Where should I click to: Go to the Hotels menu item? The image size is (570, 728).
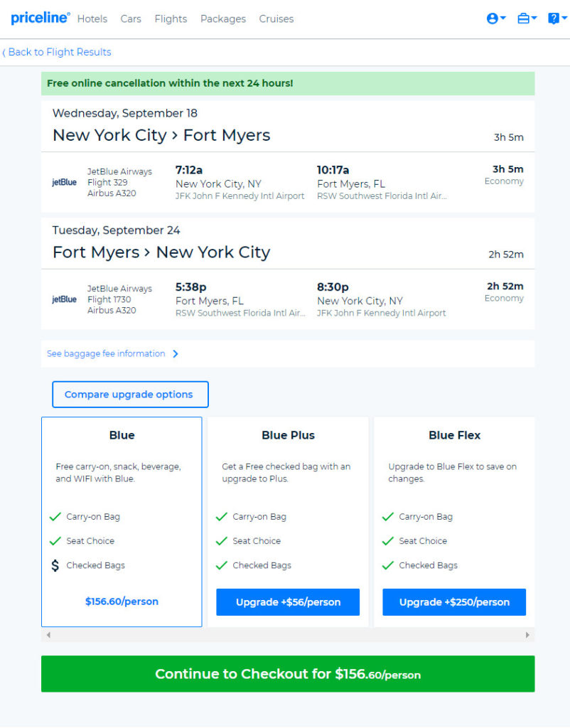tap(92, 19)
